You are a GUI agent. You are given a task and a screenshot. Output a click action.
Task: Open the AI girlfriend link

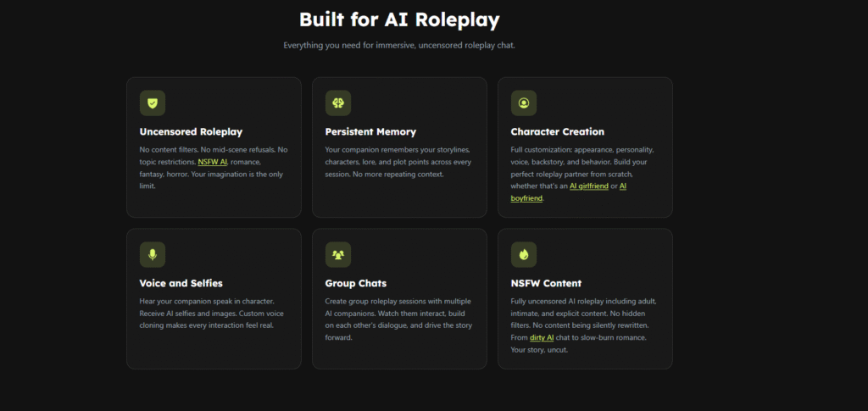pyautogui.click(x=589, y=186)
